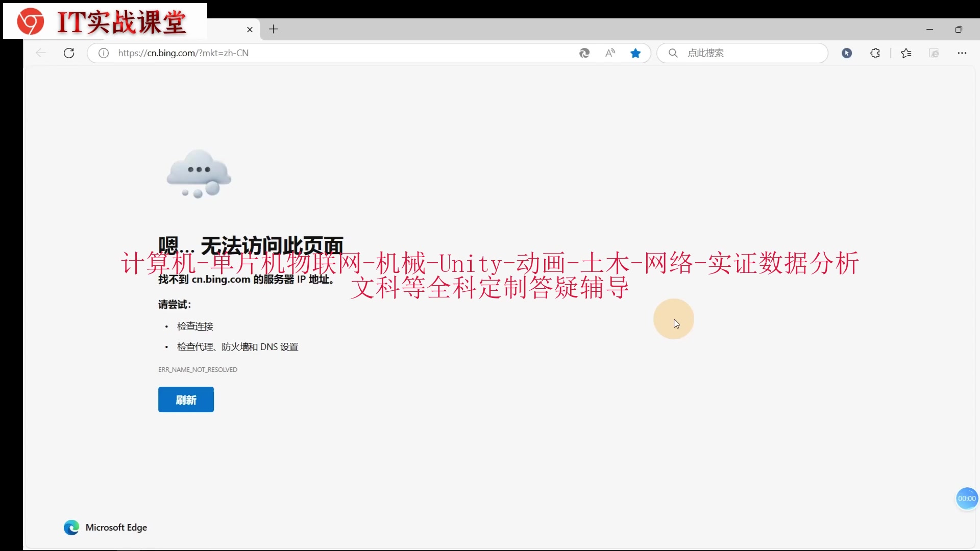This screenshot has height=551, width=980.
Task: Open Settings and more menu
Action: 962,53
